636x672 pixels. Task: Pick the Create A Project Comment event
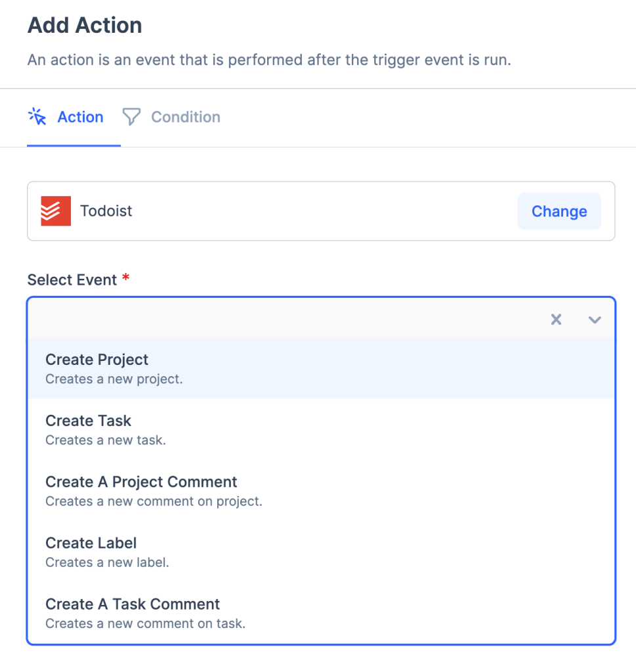141,482
